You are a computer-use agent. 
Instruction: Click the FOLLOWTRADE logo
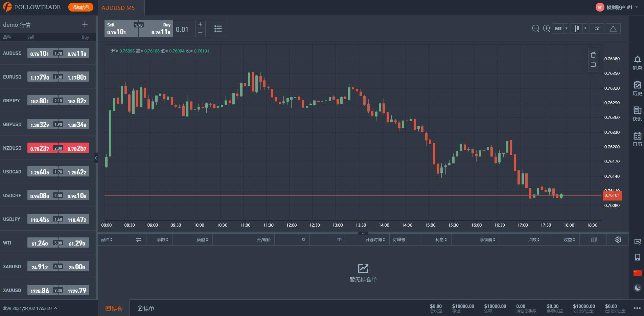31,7
